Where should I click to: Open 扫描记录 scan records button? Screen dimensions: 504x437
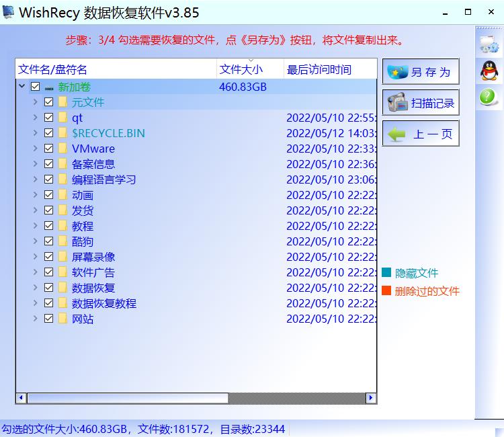click(x=421, y=103)
